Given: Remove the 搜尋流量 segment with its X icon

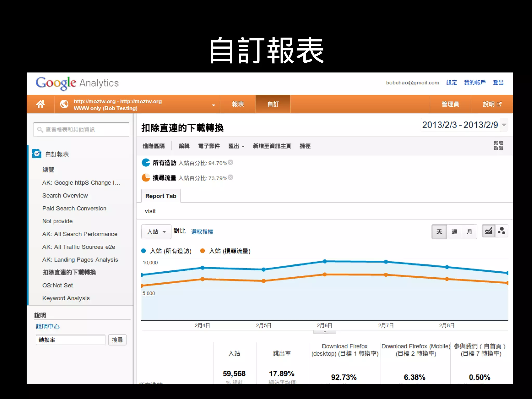Looking at the screenshot, I should pyautogui.click(x=230, y=178).
